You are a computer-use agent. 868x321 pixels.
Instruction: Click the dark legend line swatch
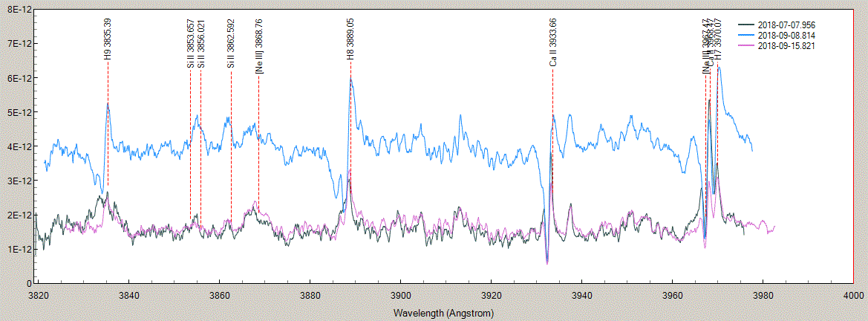coord(745,25)
